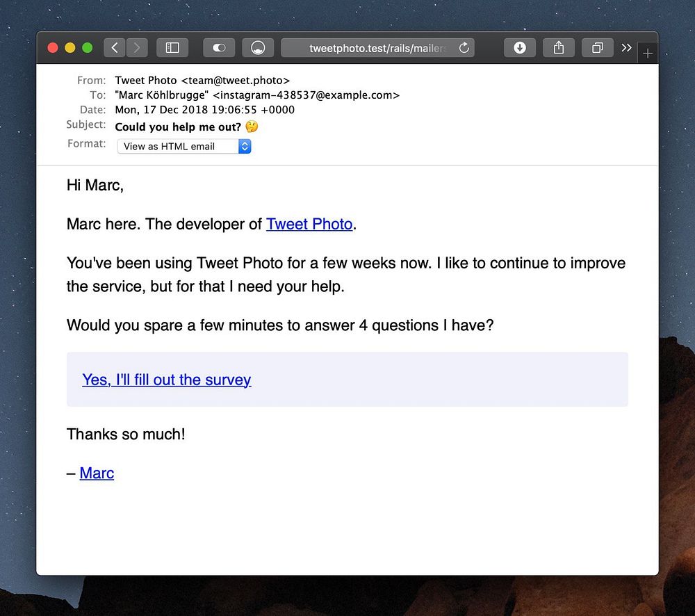This screenshot has width=695, height=616.
Task: Show the tab overview
Action: [598, 47]
